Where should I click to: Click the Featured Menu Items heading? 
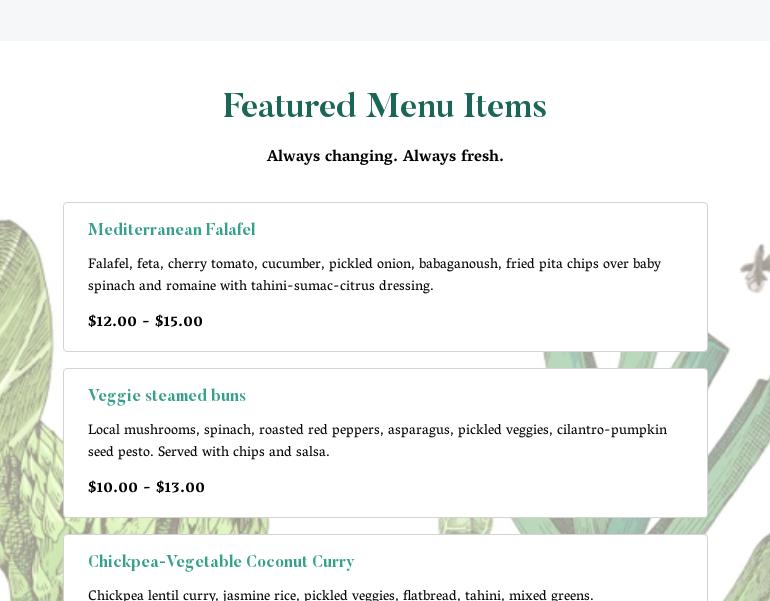(384, 106)
